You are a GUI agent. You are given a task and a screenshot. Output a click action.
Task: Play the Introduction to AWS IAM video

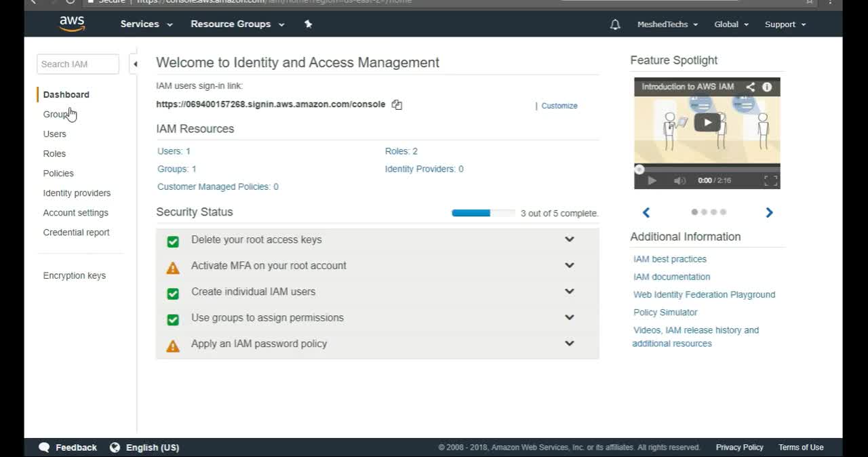pos(707,122)
